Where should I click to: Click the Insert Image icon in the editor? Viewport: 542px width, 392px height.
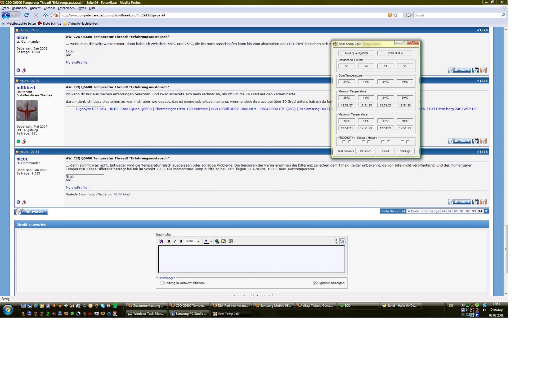click(223, 241)
